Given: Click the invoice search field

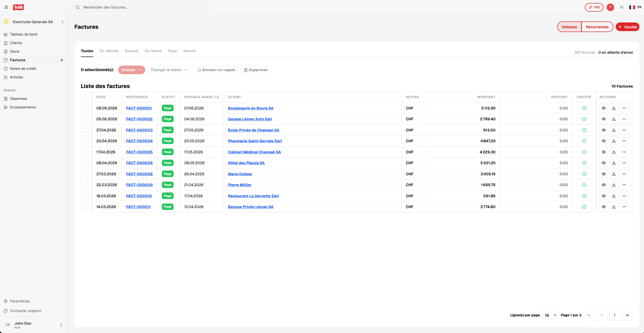Looking at the screenshot, I should [x=141, y=7].
